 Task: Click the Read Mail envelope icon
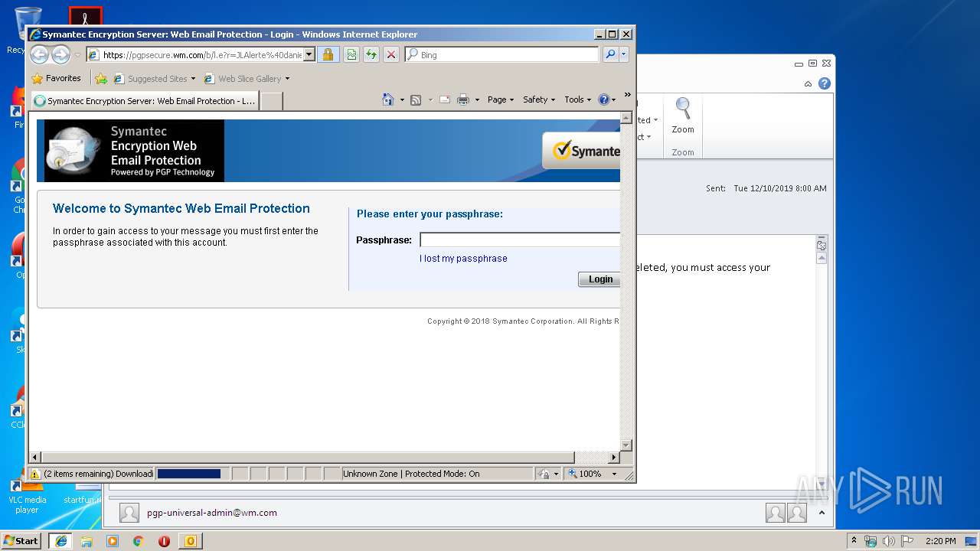pos(444,99)
